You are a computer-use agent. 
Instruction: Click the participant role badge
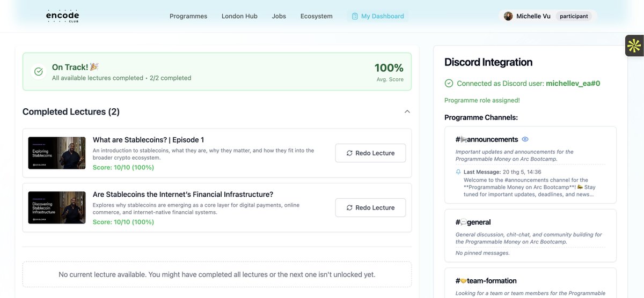574,16
